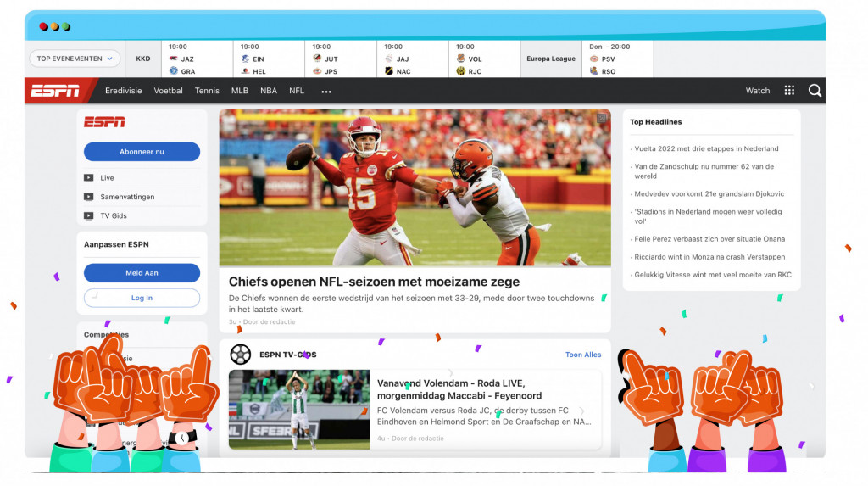The width and height of the screenshot is (868, 486).
Task: Open the NBA menu
Action: (x=269, y=91)
